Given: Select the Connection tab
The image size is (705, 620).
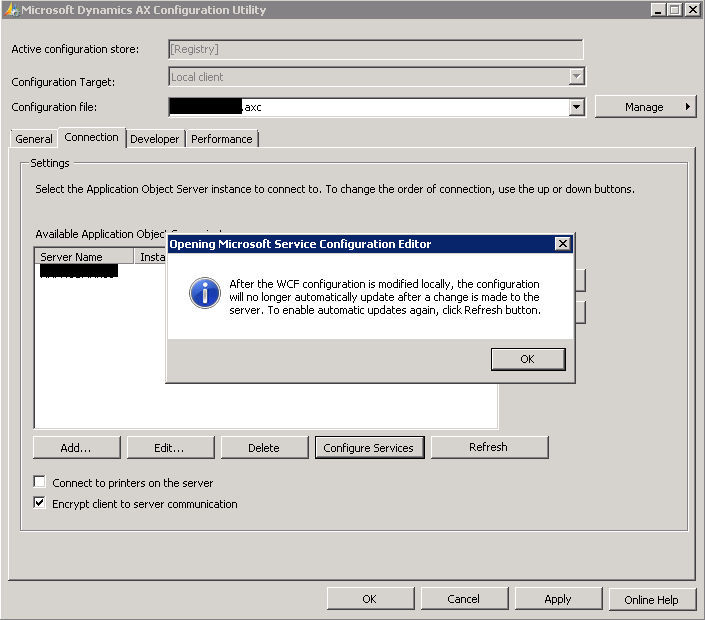Looking at the screenshot, I should 91,137.
